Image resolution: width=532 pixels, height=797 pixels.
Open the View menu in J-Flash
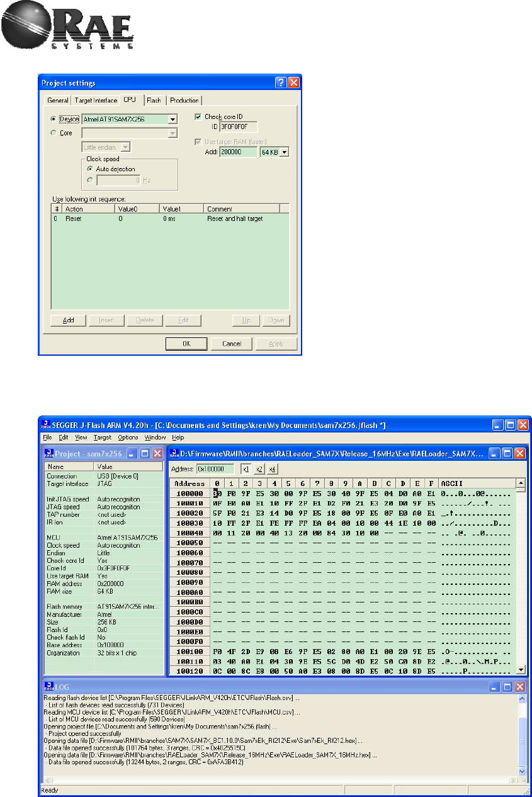point(81,437)
